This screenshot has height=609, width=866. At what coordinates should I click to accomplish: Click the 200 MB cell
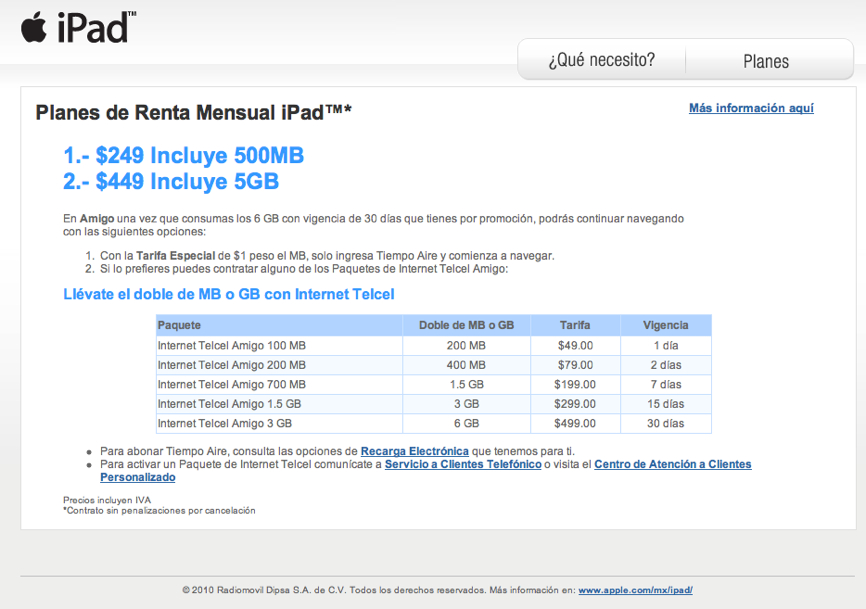[x=466, y=346]
